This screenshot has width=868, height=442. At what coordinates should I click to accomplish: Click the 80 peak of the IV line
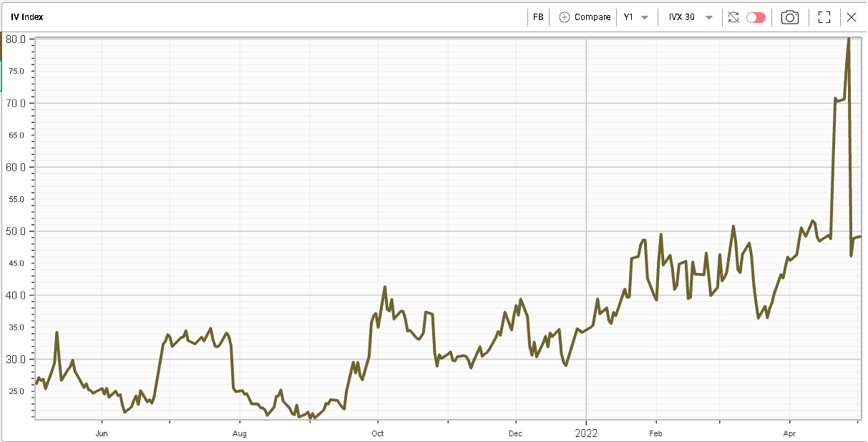coord(848,39)
